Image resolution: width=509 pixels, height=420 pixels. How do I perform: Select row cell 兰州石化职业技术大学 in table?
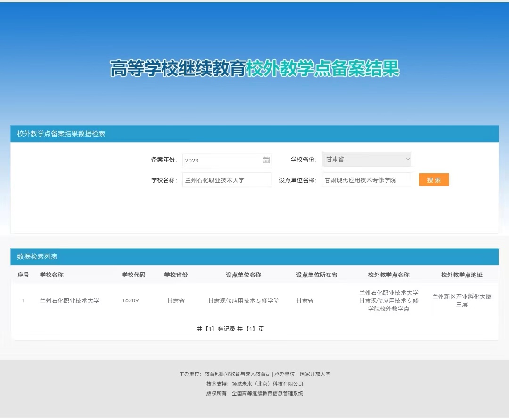(69, 301)
